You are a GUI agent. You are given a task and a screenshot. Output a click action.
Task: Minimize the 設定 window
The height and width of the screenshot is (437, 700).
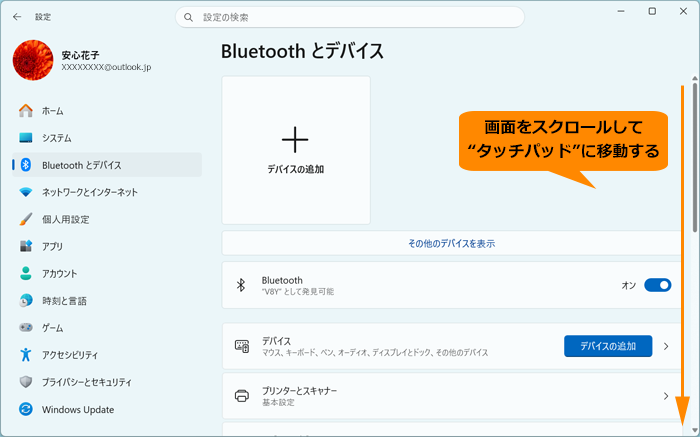pos(621,11)
